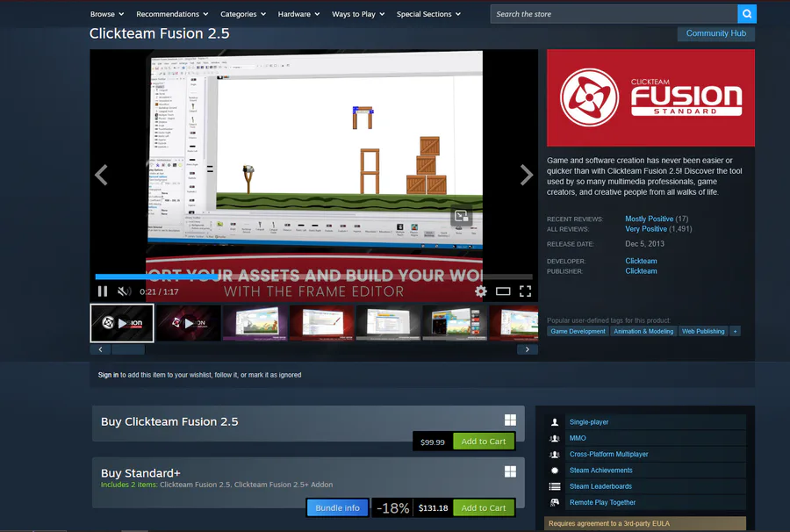The width and height of the screenshot is (790, 532).
Task: Open the Recommendations dropdown
Action: click(172, 14)
